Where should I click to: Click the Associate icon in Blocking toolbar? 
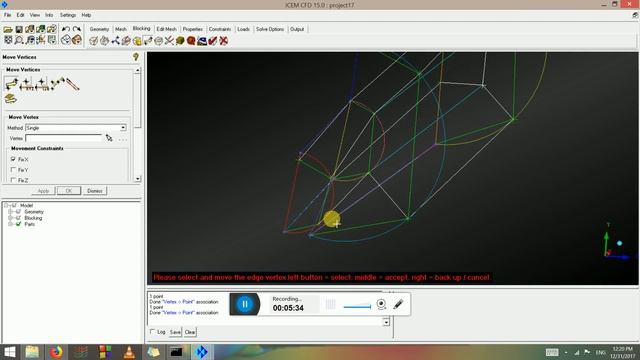pyautogui.click(x=137, y=41)
